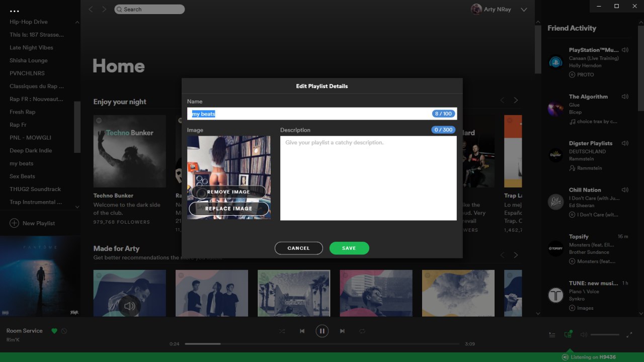644x362 pixels.
Task: Open THUG2 Soundtrack in the sidebar
Action: (35, 189)
